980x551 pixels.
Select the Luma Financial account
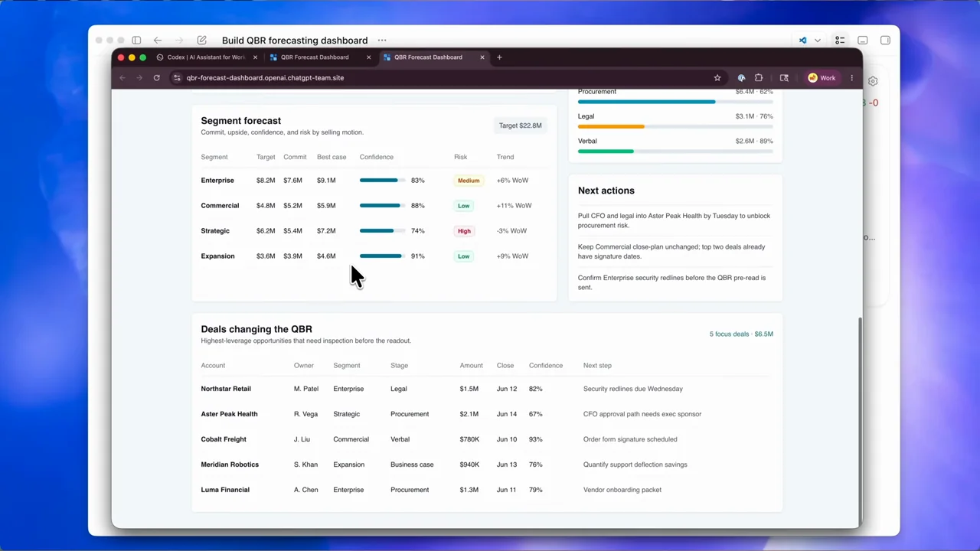(x=225, y=490)
